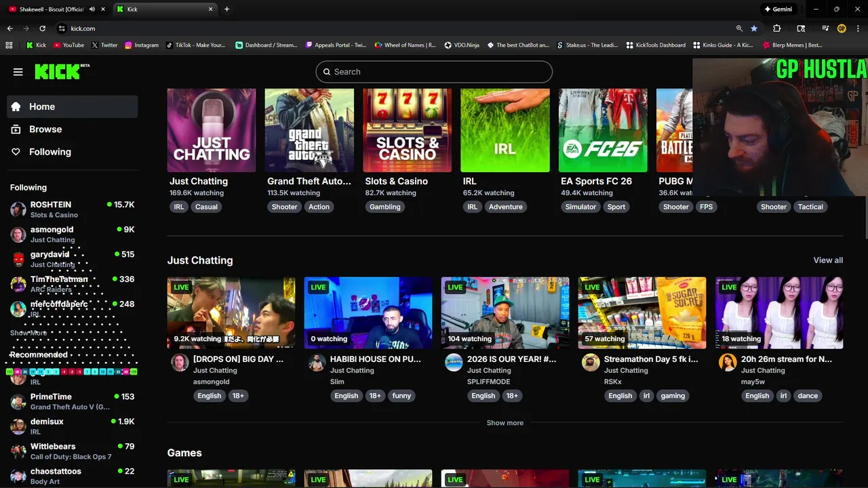868x488 pixels.
Task: Mute audio icon on Shakewell tab
Action: click(x=92, y=9)
